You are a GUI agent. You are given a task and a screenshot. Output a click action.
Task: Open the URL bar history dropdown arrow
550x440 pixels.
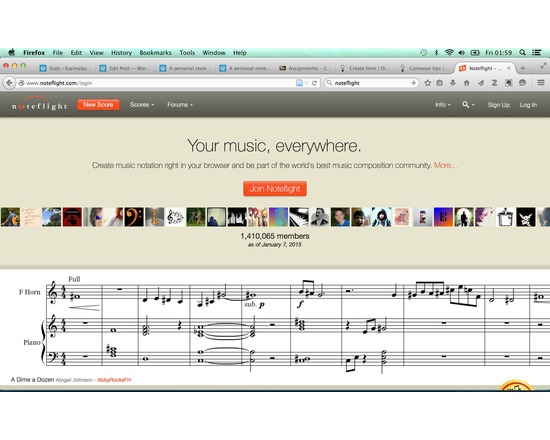(307, 83)
